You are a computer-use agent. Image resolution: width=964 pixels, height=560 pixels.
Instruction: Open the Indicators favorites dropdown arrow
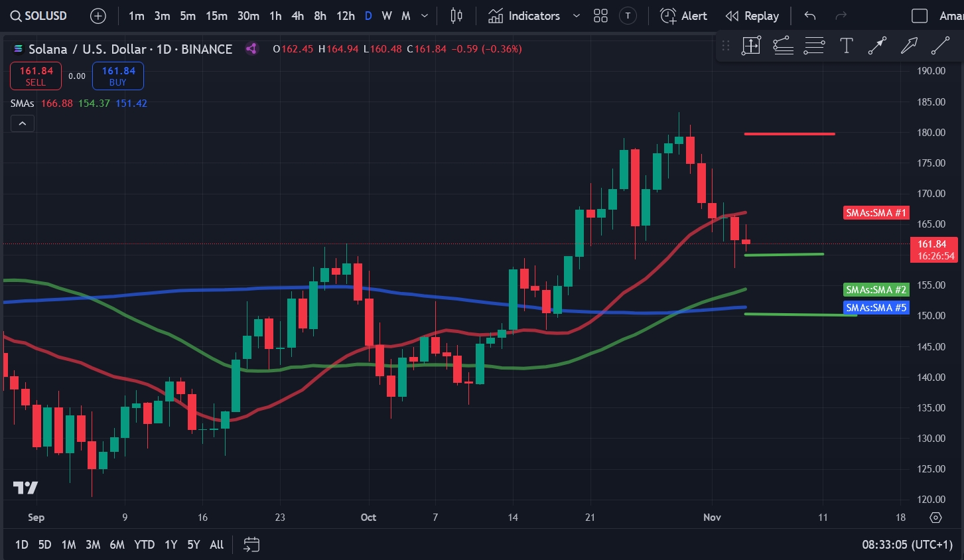point(576,16)
